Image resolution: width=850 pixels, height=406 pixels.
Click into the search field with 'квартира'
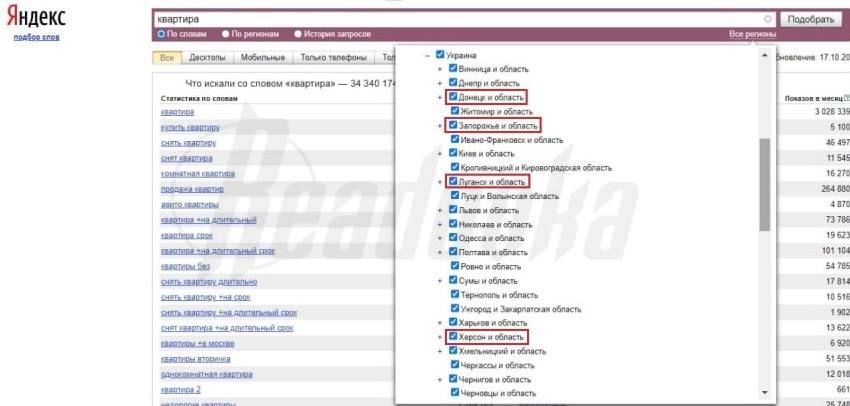click(x=450, y=19)
